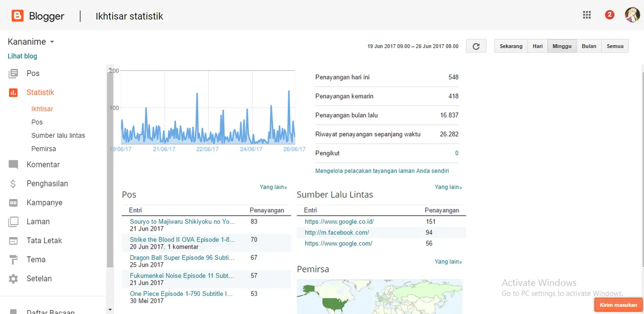Click the Kirim masukan feedback button
Screen dimensions: 644x314
618,305
